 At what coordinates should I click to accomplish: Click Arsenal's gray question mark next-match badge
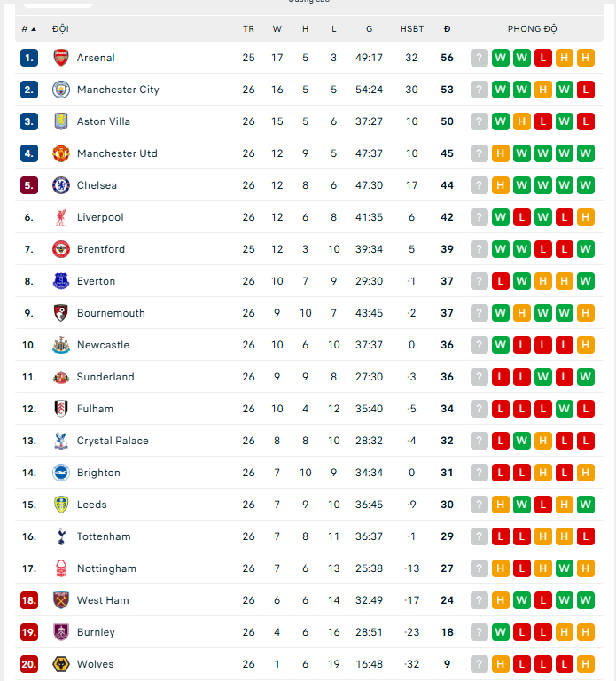tap(480, 58)
